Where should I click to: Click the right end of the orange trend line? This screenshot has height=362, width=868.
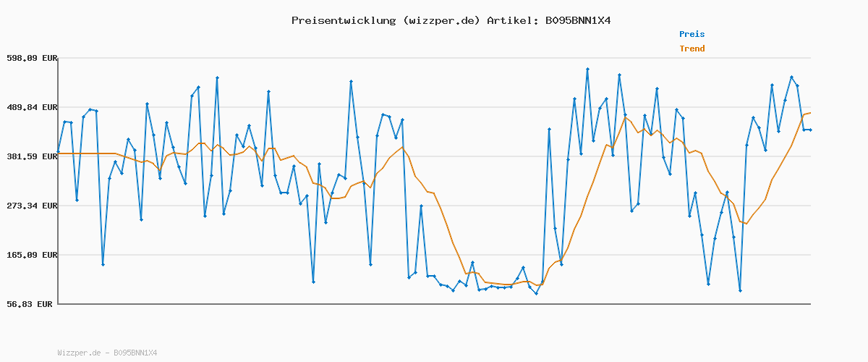[810, 113]
